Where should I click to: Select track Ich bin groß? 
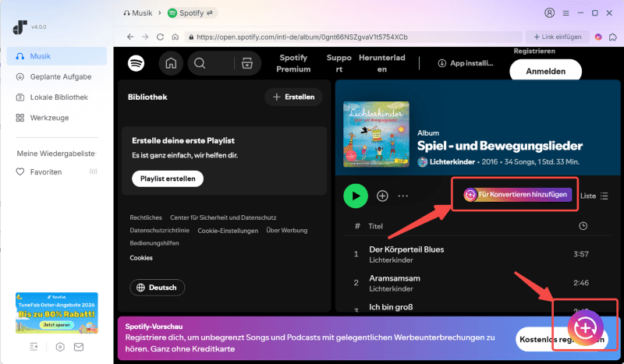point(391,307)
